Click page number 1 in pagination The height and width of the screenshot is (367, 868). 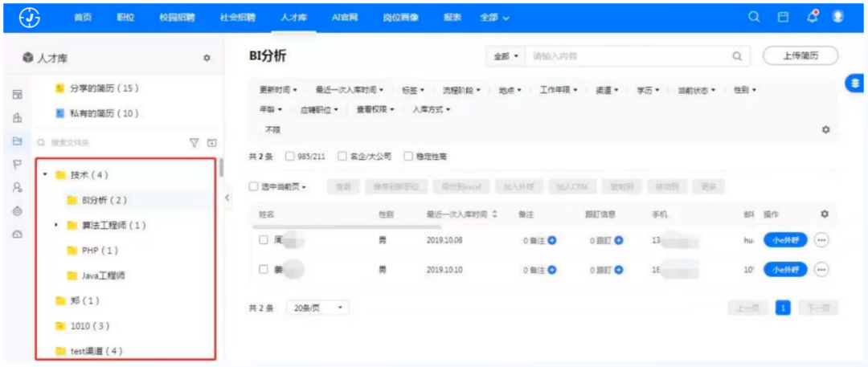point(783,308)
